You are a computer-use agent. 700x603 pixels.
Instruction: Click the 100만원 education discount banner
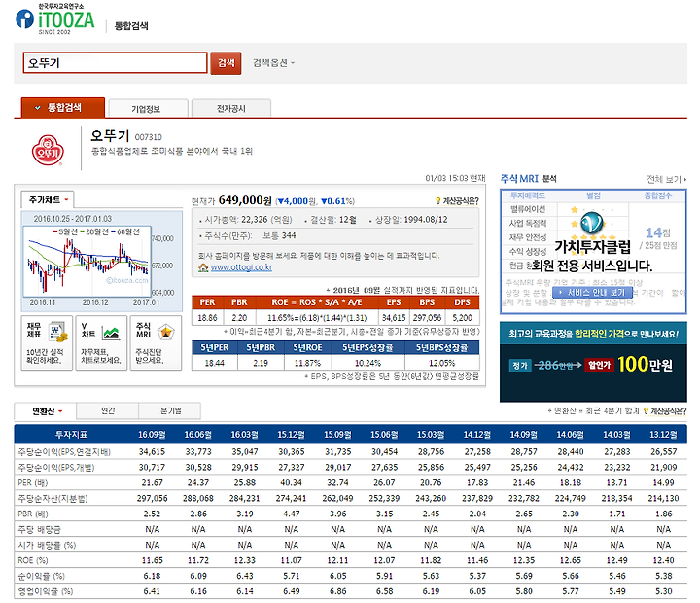point(593,362)
